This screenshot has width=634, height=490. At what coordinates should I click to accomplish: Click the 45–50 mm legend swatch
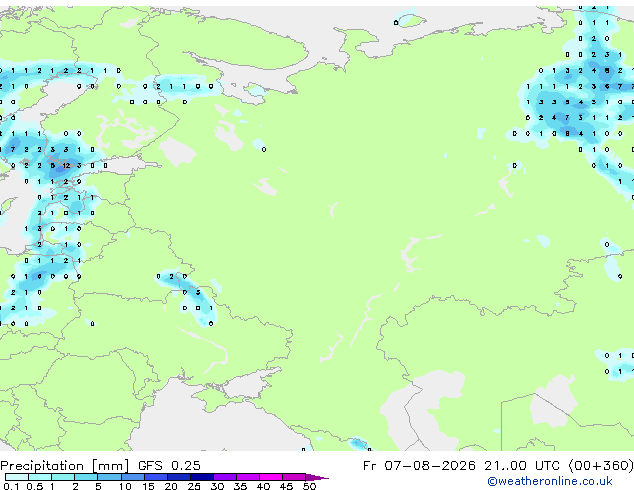click(x=294, y=477)
